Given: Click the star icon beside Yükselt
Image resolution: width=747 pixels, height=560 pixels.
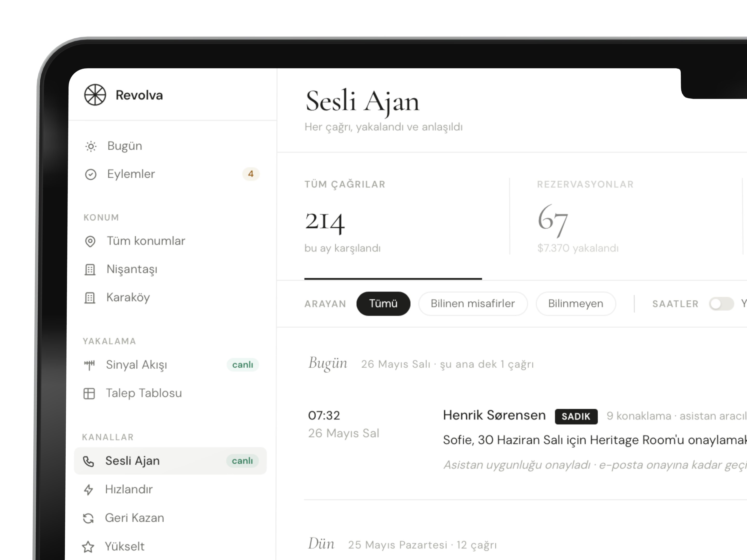Looking at the screenshot, I should (88, 547).
